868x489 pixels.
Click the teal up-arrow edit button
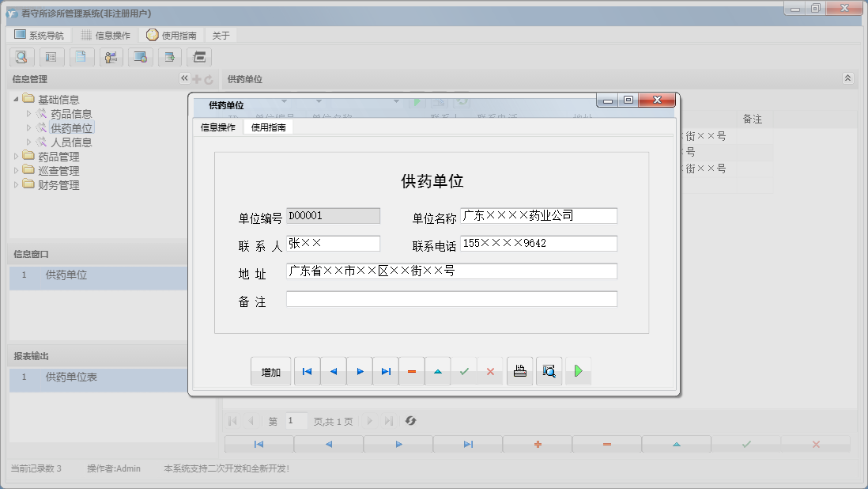438,371
